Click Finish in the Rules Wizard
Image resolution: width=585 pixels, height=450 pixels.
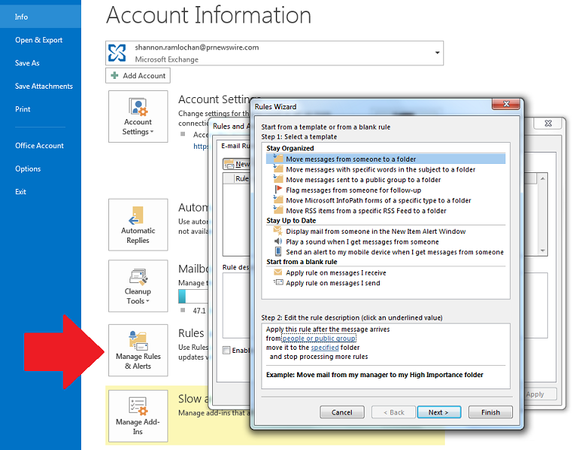[x=490, y=412]
